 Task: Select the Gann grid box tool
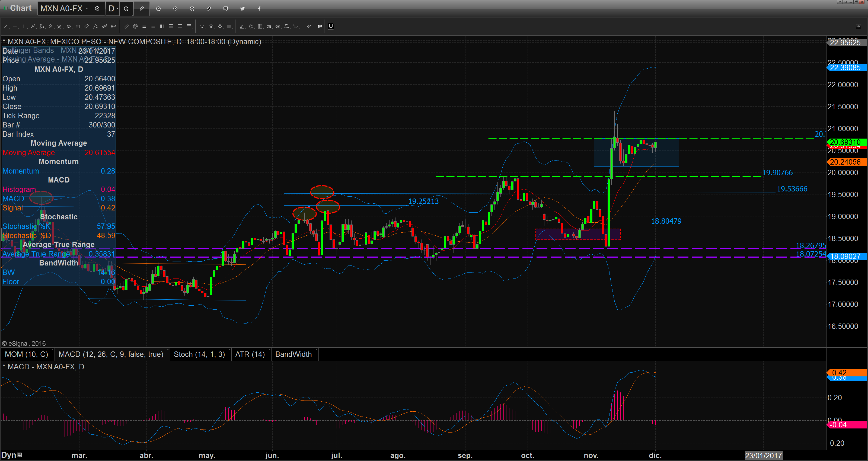pos(260,26)
